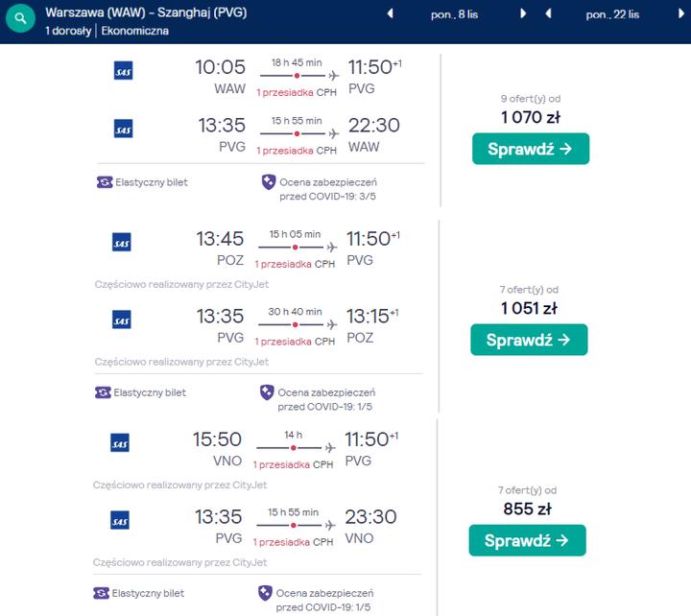691x616 pixels.
Task: Click SAS logo on 13:45 POZ flight
Action: 121,243
